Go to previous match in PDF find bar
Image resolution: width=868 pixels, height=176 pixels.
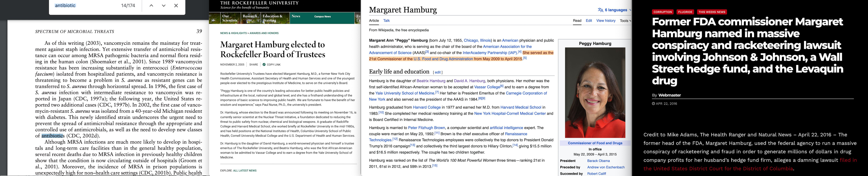151,6
